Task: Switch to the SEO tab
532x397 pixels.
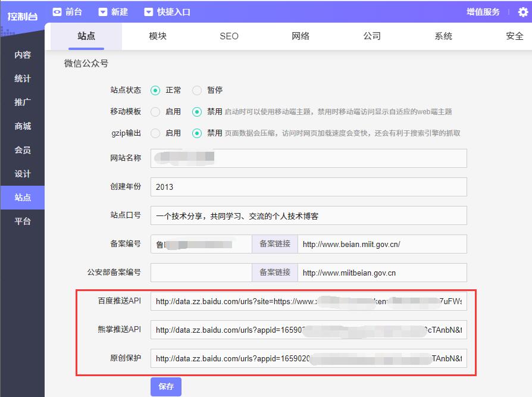Action: (229, 36)
